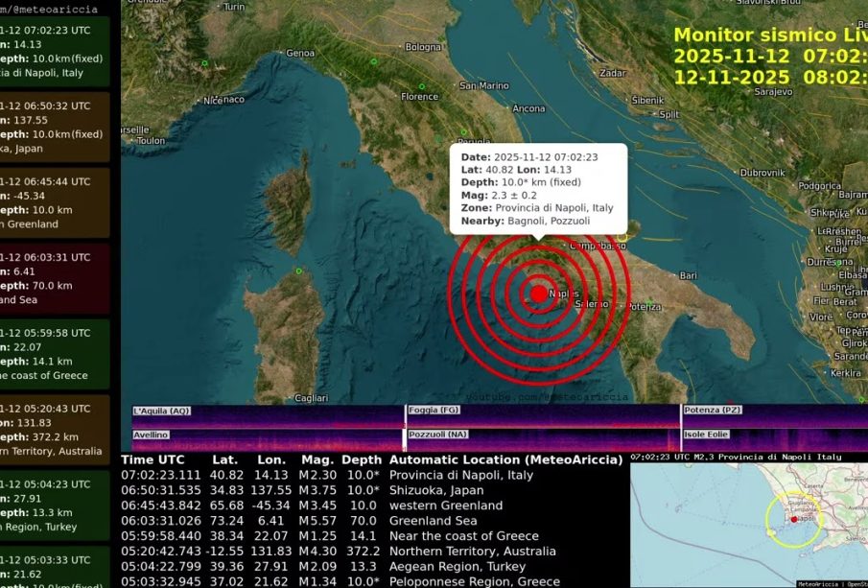The width and height of the screenshot is (868, 588).
Task: Open the L'Aquila (AQ) spectrogram
Action: pos(268,416)
